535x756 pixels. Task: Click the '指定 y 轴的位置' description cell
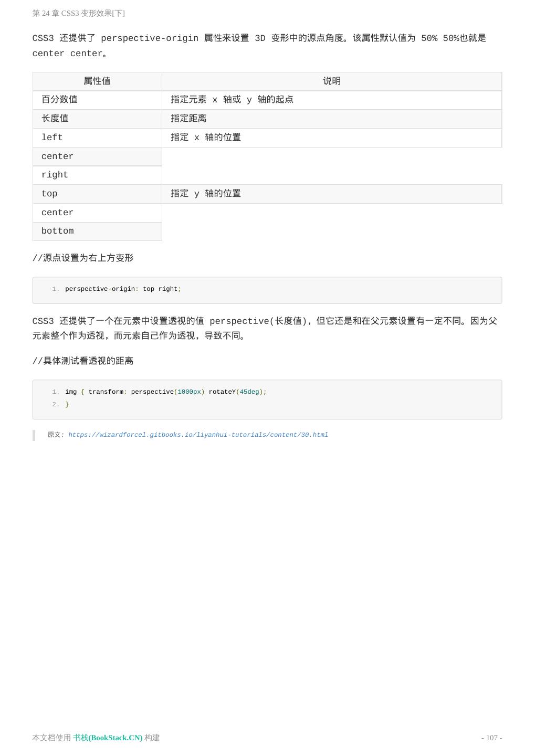[x=332, y=194]
